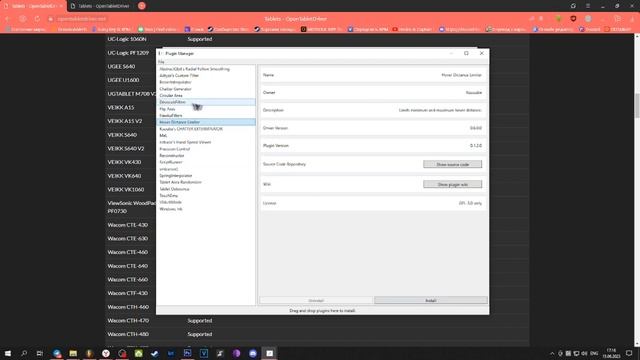Select Chatter Generator plugin in list
The height and width of the screenshot is (360, 640).
click(x=206, y=89)
